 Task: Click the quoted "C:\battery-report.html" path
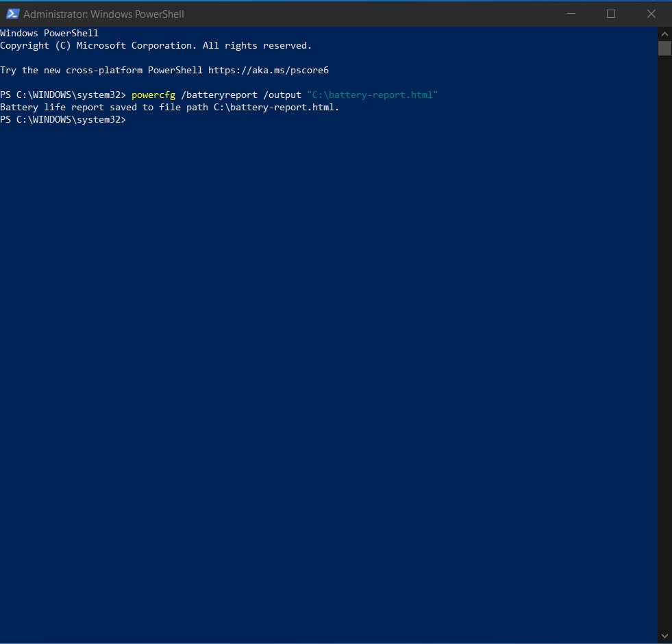[x=373, y=95]
